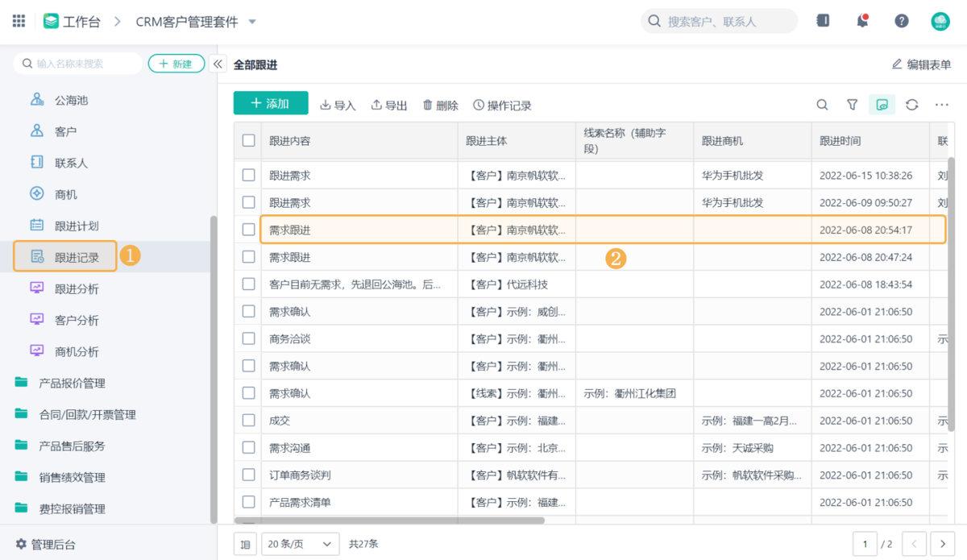Click the refresh icon in table toolbar
This screenshot has width=967, height=560.
click(x=912, y=105)
